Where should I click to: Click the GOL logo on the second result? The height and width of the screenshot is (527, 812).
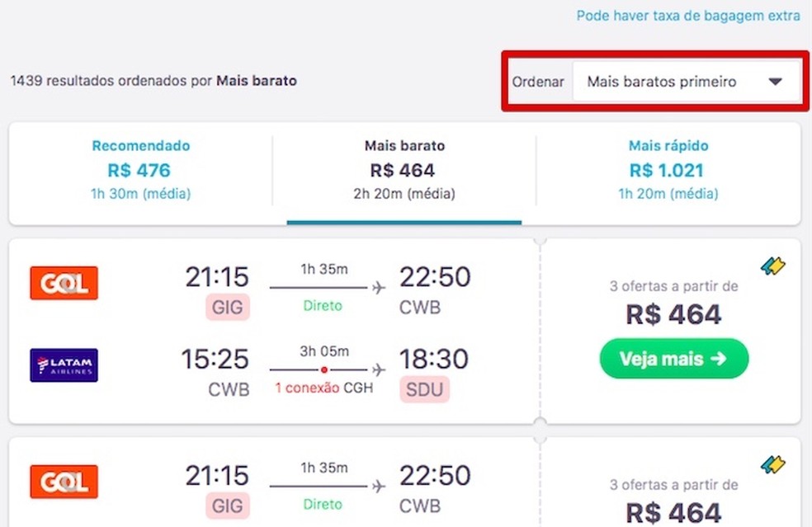64,482
